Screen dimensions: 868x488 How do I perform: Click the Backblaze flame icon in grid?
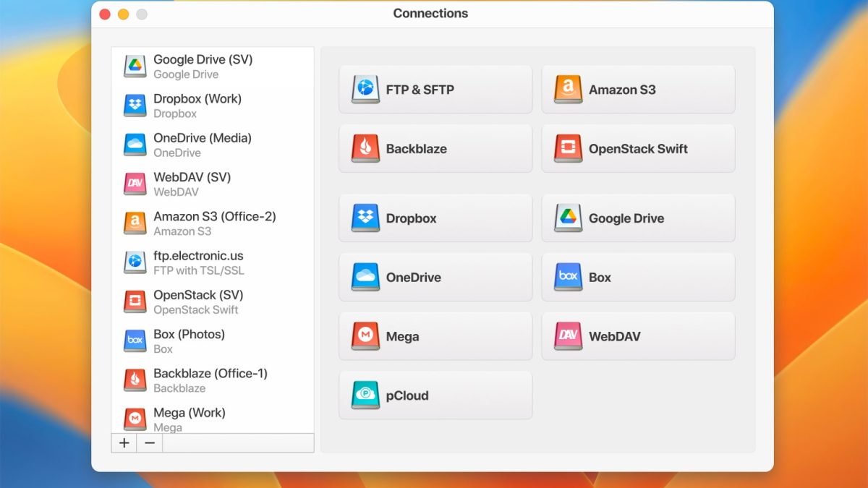point(365,149)
